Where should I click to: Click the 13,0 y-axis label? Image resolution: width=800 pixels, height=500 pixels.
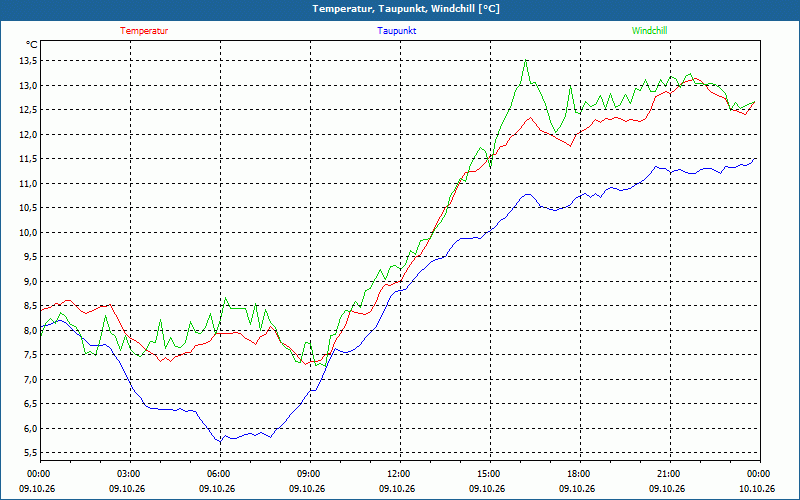[29, 85]
